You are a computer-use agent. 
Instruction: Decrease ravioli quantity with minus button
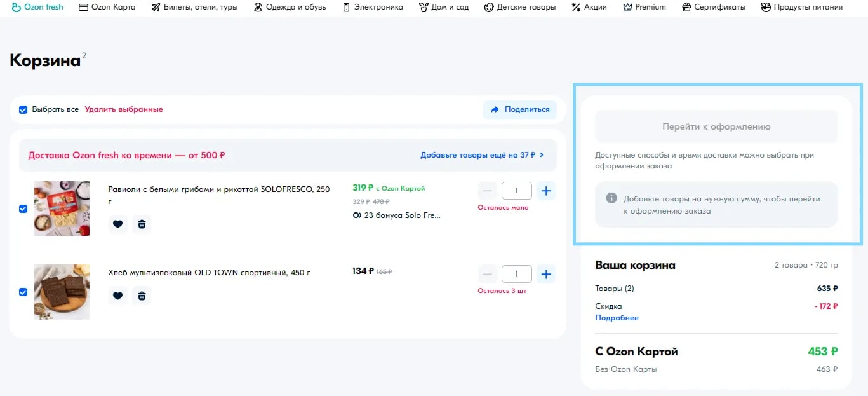(487, 191)
